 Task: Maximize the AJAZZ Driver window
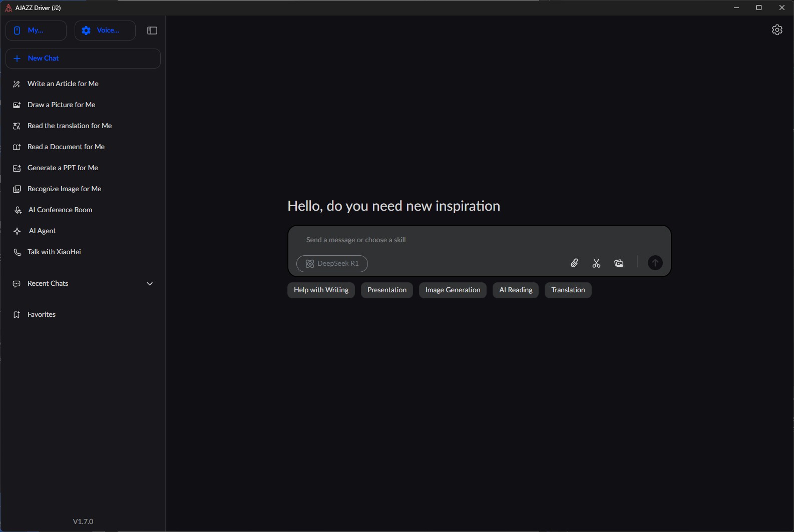[759, 8]
